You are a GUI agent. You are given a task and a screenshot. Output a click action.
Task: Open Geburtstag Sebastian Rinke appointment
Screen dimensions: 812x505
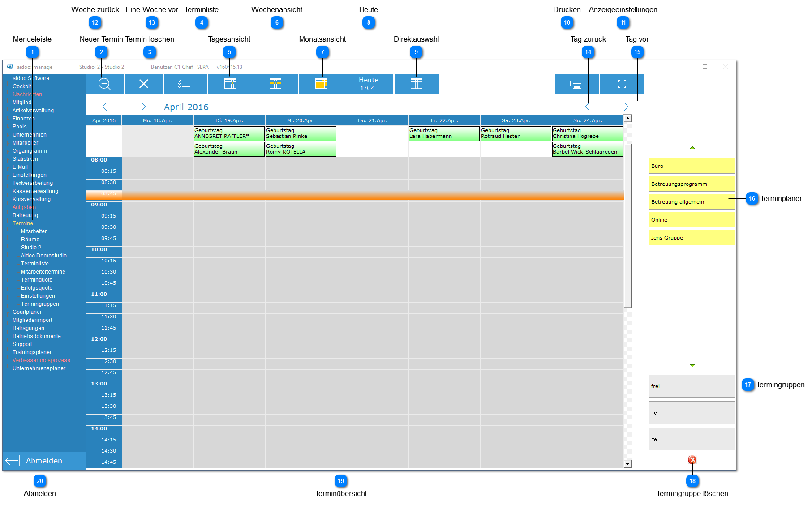(x=301, y=133)
